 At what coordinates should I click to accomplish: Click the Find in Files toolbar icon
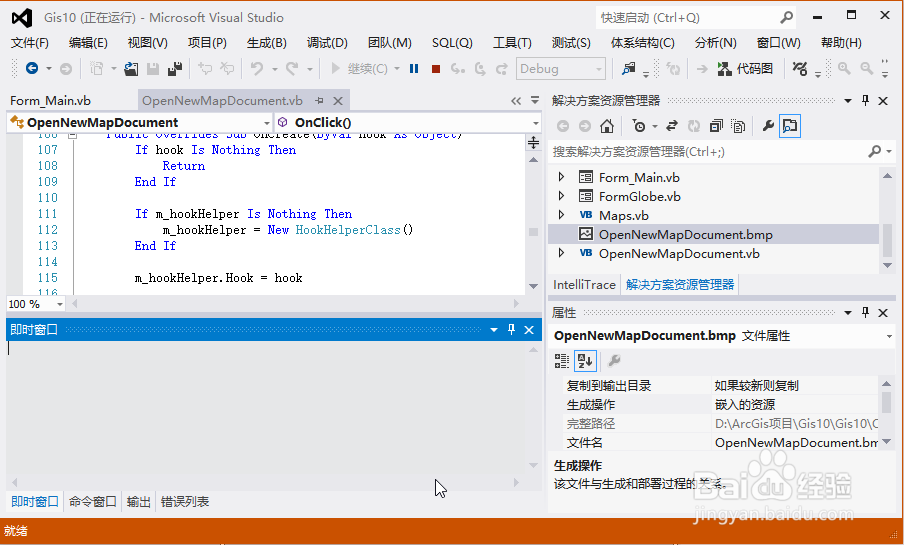(x=628, y=69)
